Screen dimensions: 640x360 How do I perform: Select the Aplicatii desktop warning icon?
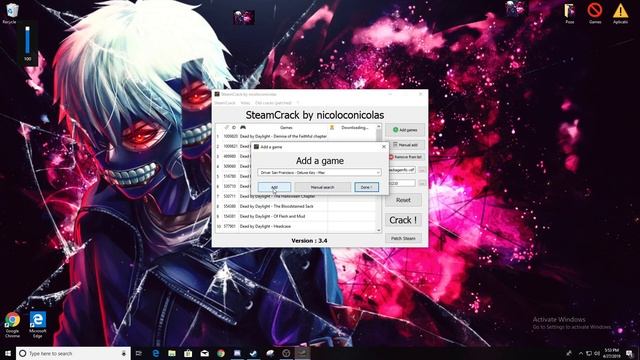tap(620, 13)
